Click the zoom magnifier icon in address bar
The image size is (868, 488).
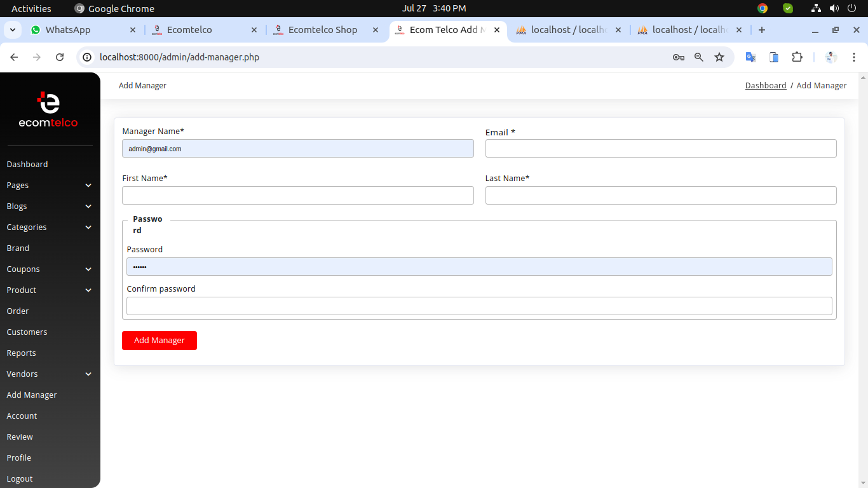tap(699, 57)
